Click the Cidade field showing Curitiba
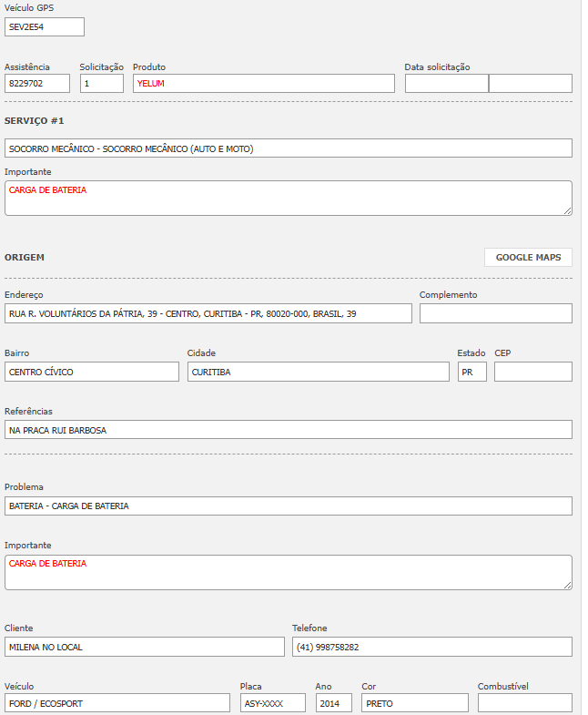 318,372
